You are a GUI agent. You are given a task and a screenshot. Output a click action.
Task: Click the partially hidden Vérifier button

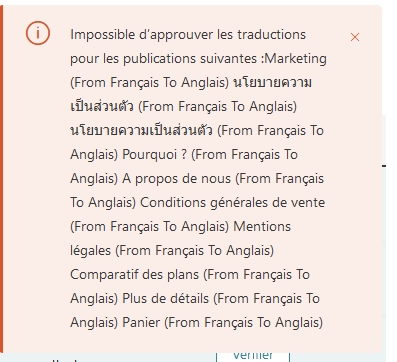pyautogui.click(x=253, y=356)
